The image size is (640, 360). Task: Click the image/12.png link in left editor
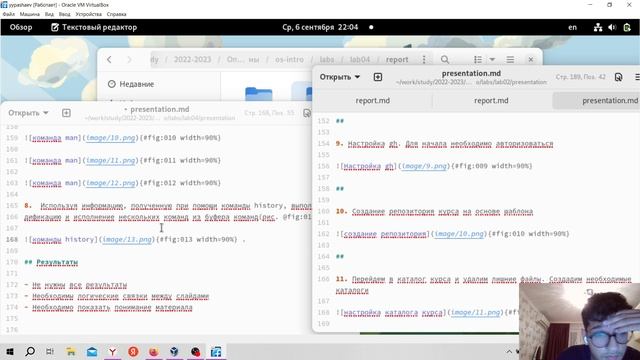pos(111,183)
